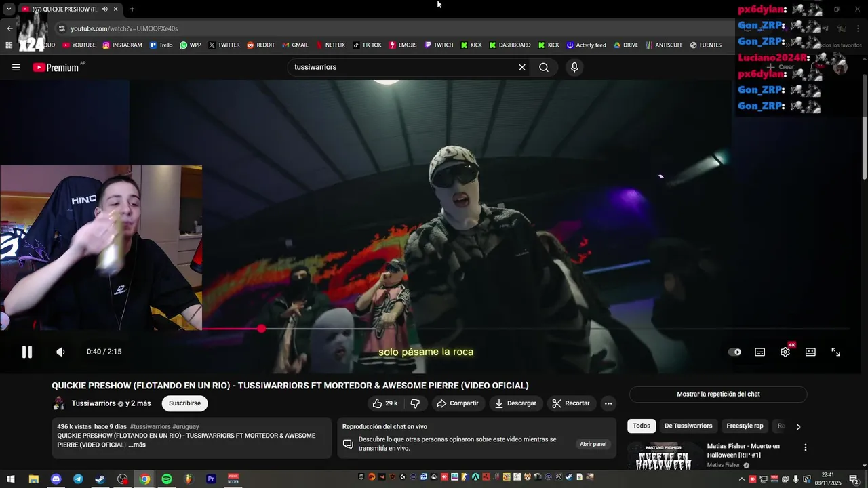
Task: Open the player settings gear
Action: click(785, 352)
